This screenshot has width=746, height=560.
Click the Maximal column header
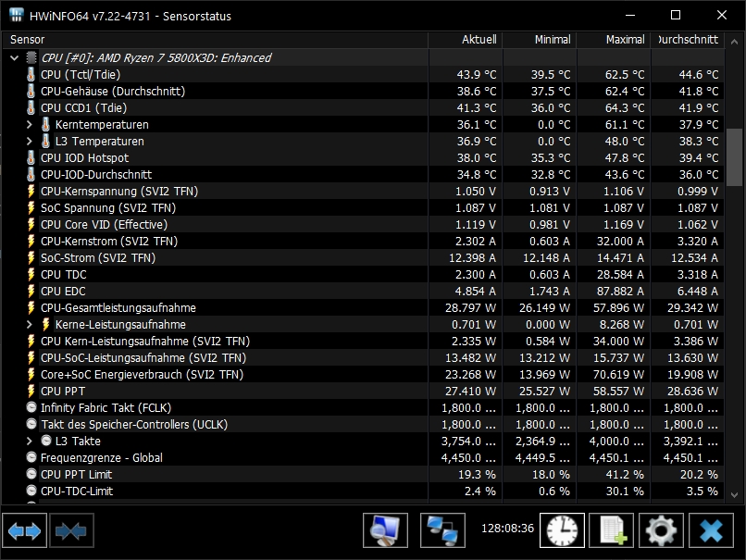click(x=614, y=40)
